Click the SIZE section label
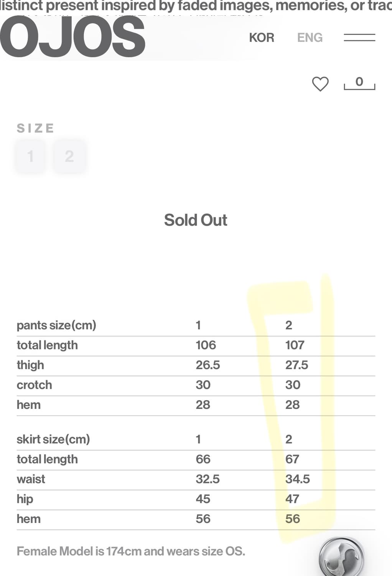 [x=35, y=128]
